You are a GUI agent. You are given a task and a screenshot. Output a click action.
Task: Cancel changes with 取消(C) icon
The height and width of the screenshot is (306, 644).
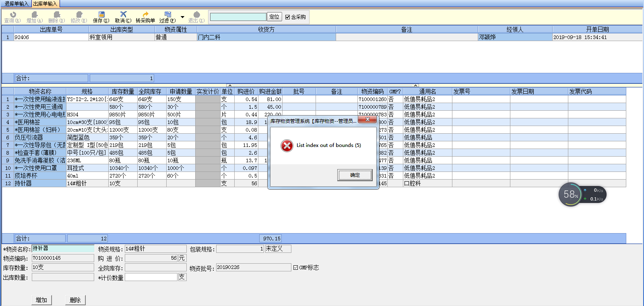(x=123, y=17)
